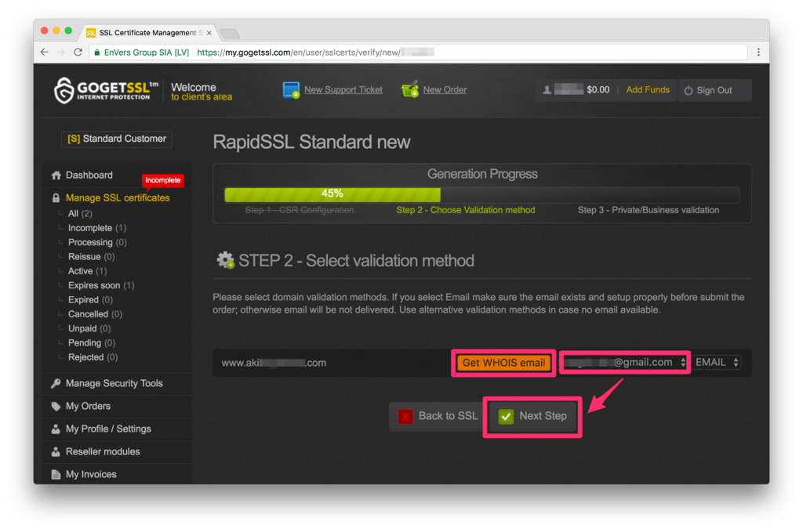This screenshot has height=532, width=803.
Task: Show Rejected (0) certificates
Action: [x=93, y=357]
